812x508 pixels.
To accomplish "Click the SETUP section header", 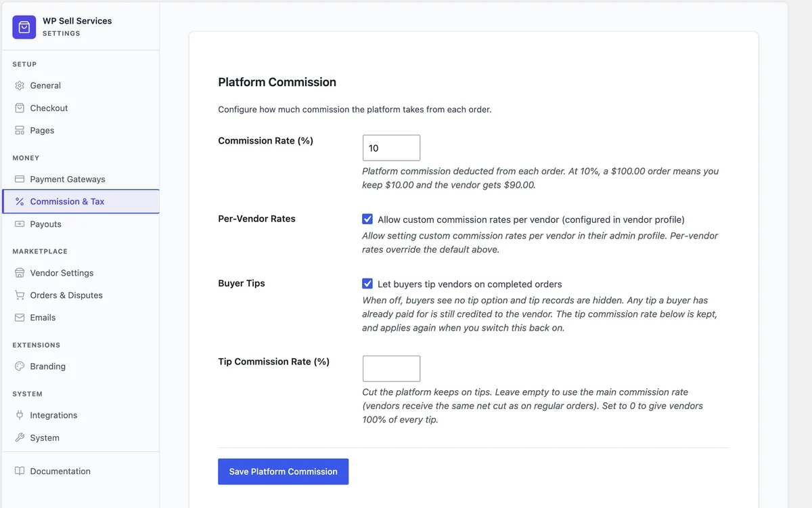I will [24, 64].
